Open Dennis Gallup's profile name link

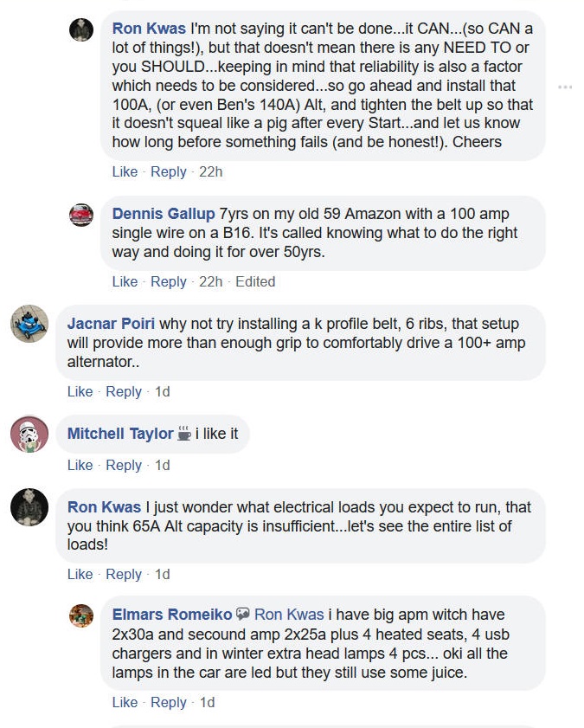pyautogui.click(x=164, y=214)
